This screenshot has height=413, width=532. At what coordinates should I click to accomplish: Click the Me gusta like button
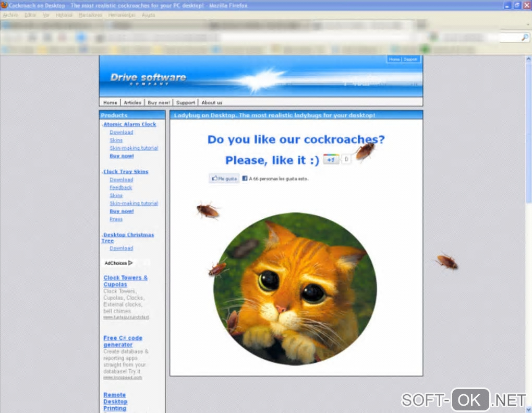(x=224, y=179)
